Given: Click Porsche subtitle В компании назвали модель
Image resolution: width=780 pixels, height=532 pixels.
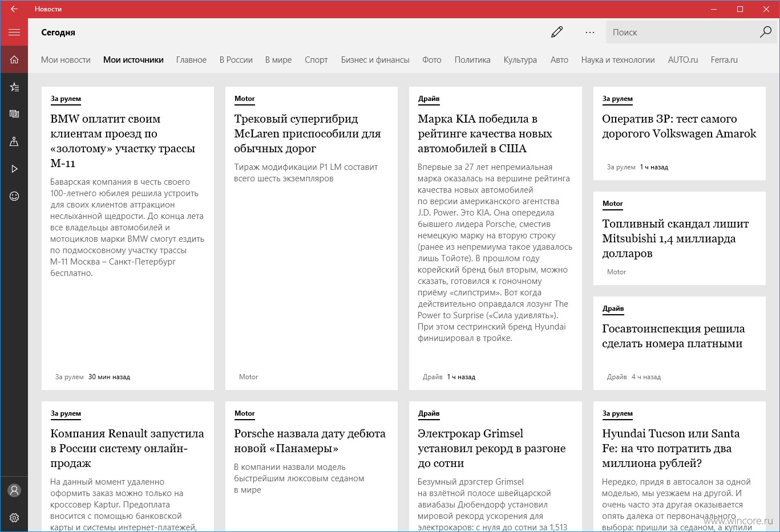Looking at the screenshot, I should [x=299, y=478].
